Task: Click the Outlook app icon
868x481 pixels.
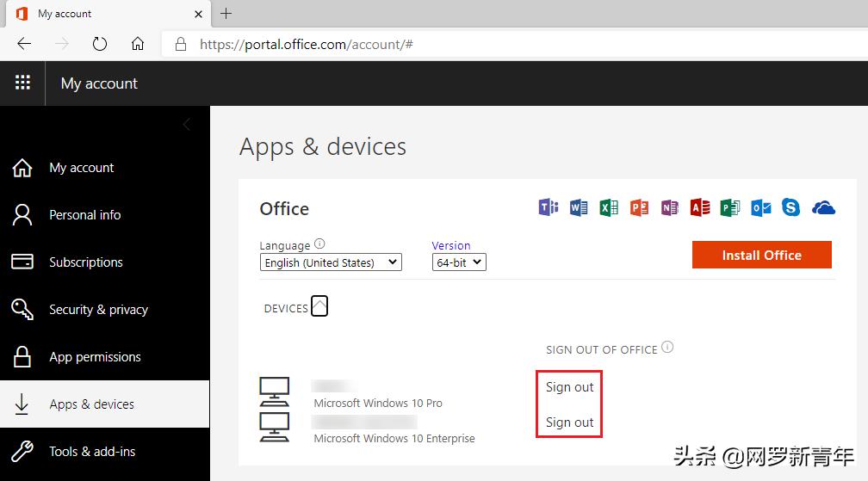Action: [x=761, y=207]
